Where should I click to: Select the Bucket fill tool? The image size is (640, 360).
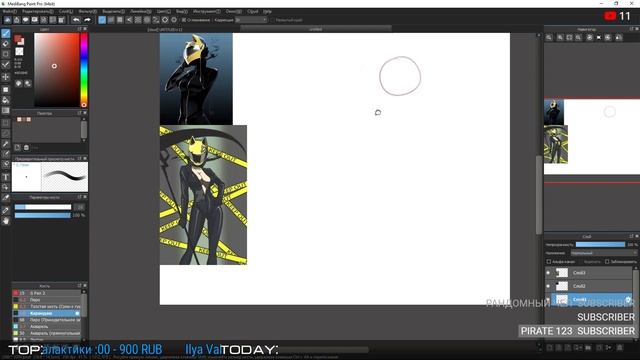tap(6, 100)
